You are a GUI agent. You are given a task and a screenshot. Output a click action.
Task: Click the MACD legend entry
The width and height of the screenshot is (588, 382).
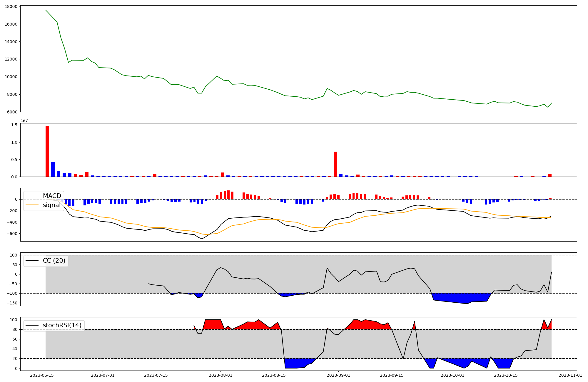click(x=52, y=196)
